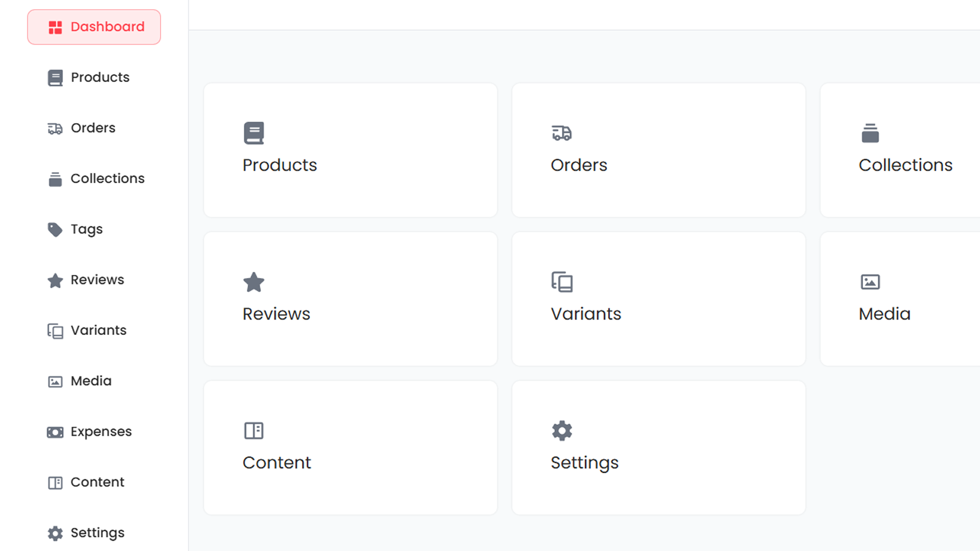Select the Products book icon in sidebar
Viewport: 980px width, 551px height.
click(55, 77)
